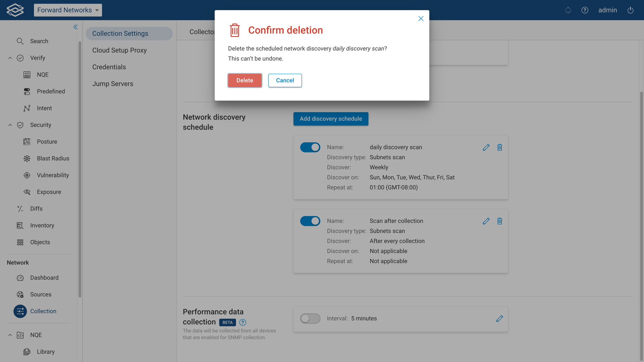Click the help question mark in header
Viewport: 644px width, 362px height.
pos(585,10)
